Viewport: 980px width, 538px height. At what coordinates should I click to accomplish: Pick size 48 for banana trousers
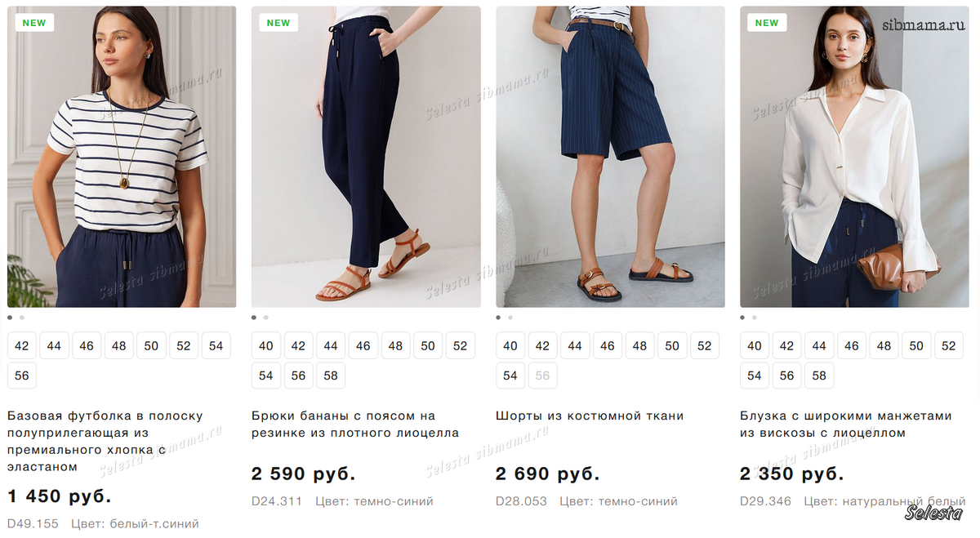pyautogui.click(x=395, y=346)
